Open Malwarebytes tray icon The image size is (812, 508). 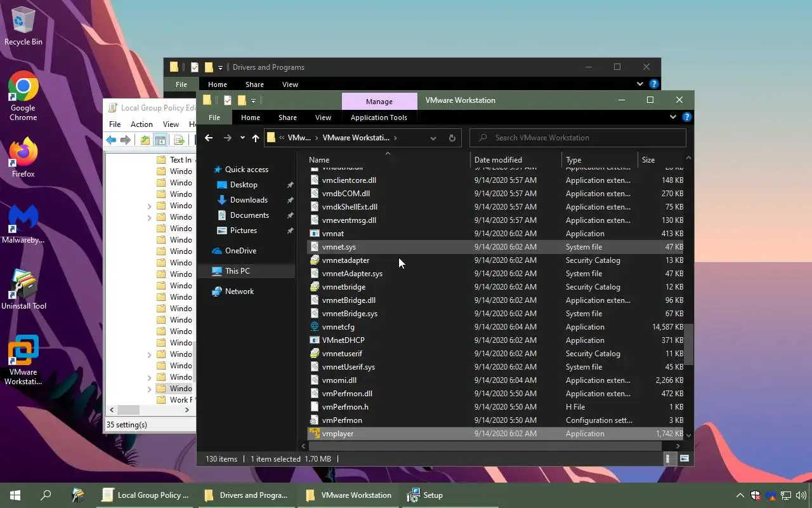(x=771, y=495)
